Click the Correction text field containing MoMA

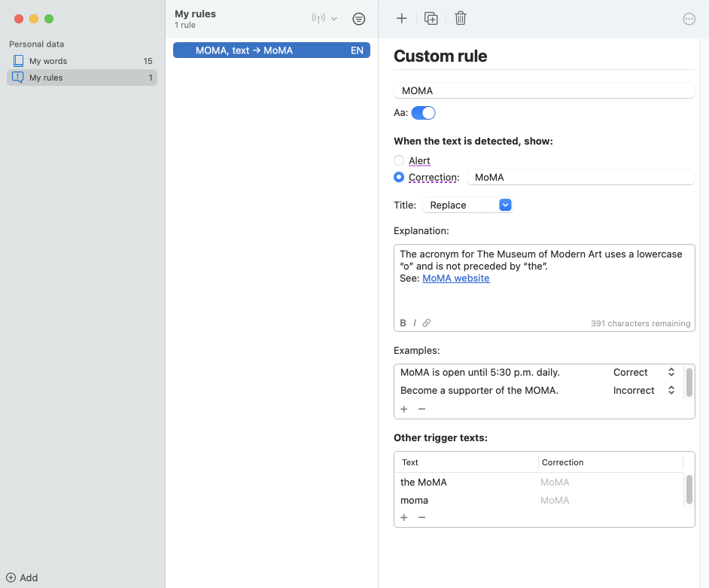(580, 178)
